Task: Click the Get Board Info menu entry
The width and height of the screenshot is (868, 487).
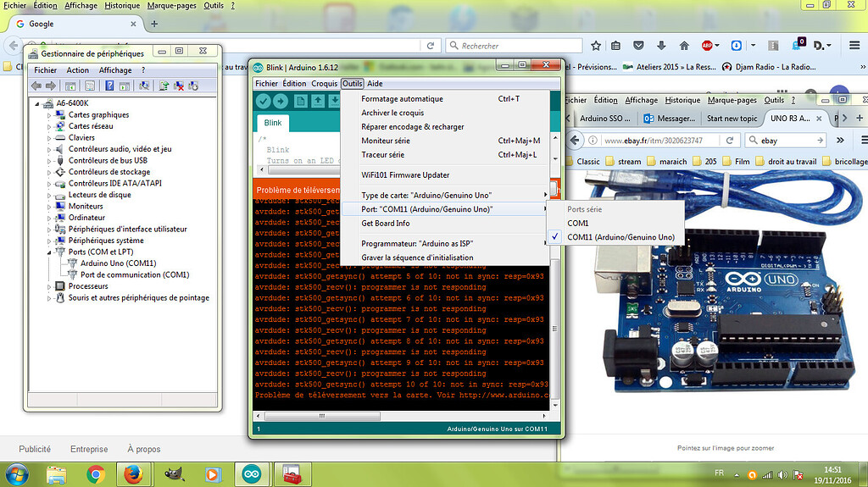Action: pos(386,223)
